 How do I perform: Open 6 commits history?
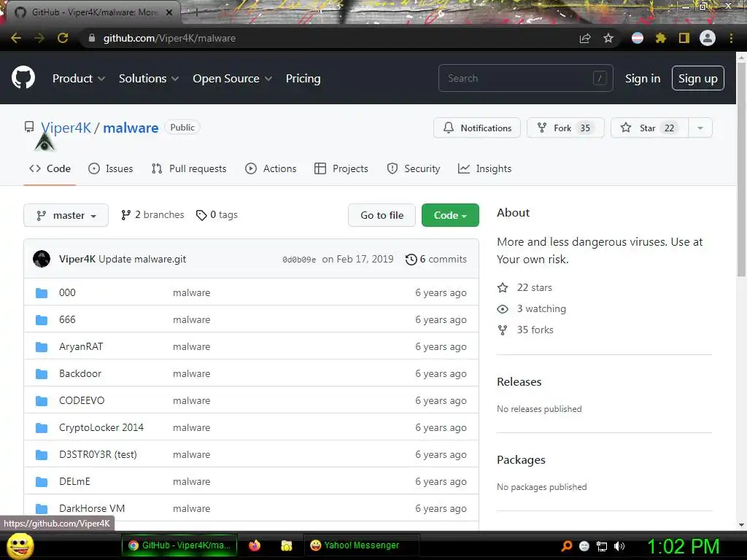pyautogui.click(x=436, y=259)
